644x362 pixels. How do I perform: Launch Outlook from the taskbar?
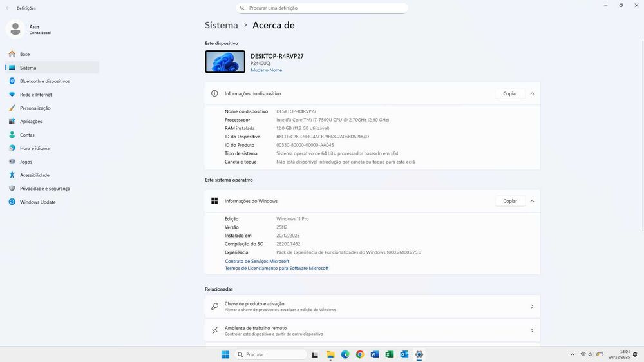point(404,354)
